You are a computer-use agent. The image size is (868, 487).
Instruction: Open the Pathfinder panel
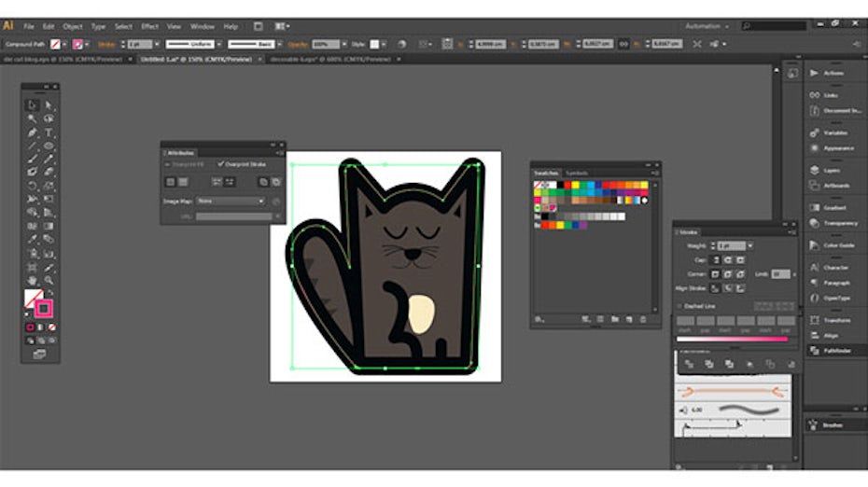tap(814, 350)
